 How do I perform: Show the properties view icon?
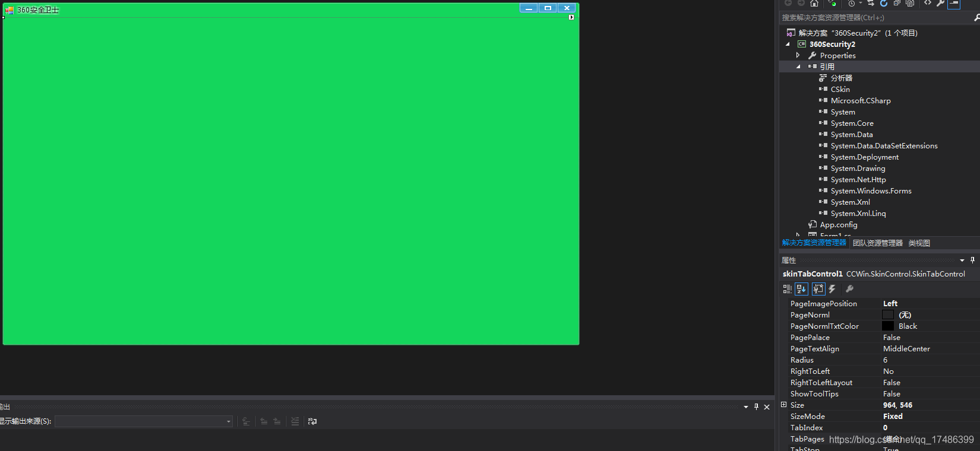click(818, 289)
